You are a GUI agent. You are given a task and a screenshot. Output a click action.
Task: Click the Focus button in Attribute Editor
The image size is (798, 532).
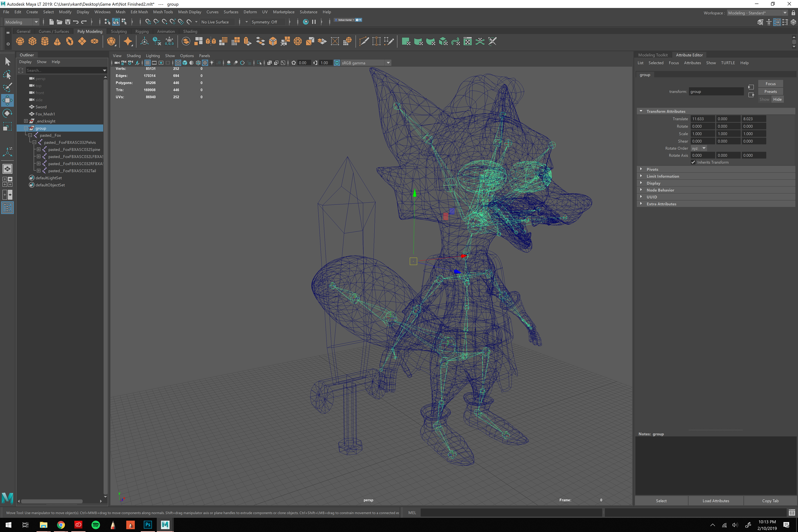point(770,84)
